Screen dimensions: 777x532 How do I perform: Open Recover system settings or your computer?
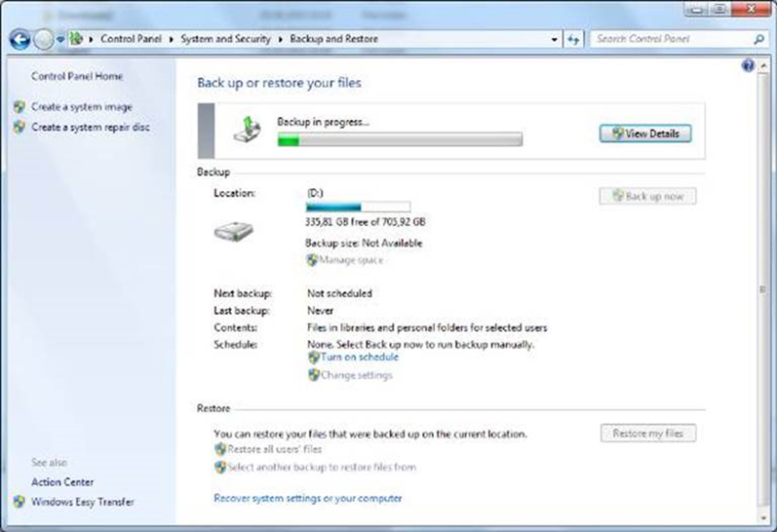click(307, 498)
